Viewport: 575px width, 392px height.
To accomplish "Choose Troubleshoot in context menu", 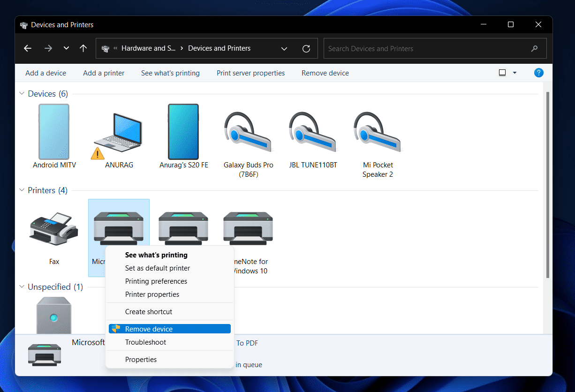I will 170,342.
